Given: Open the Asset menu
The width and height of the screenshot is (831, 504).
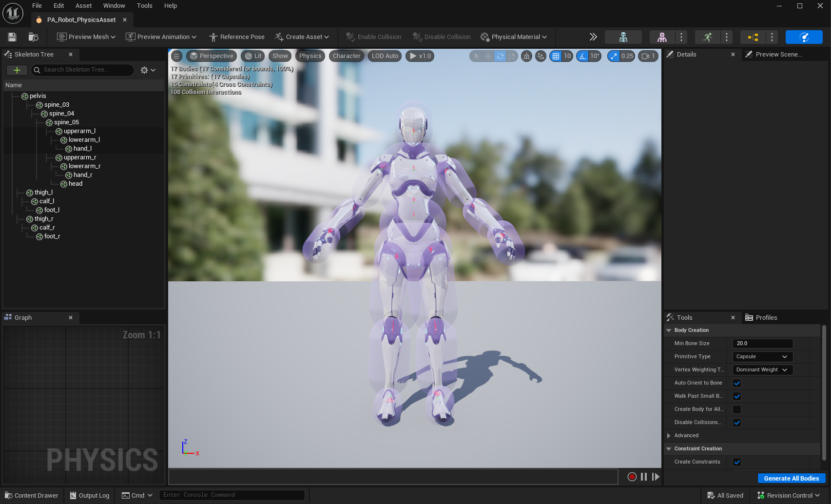Looking at the screenshot, I should point(83,6).
